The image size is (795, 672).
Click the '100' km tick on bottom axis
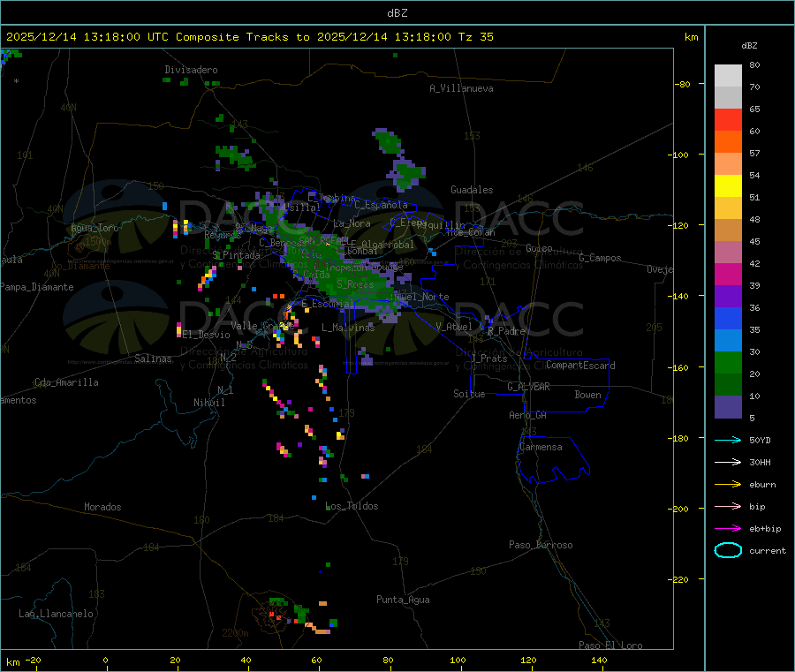click(458, 660)
